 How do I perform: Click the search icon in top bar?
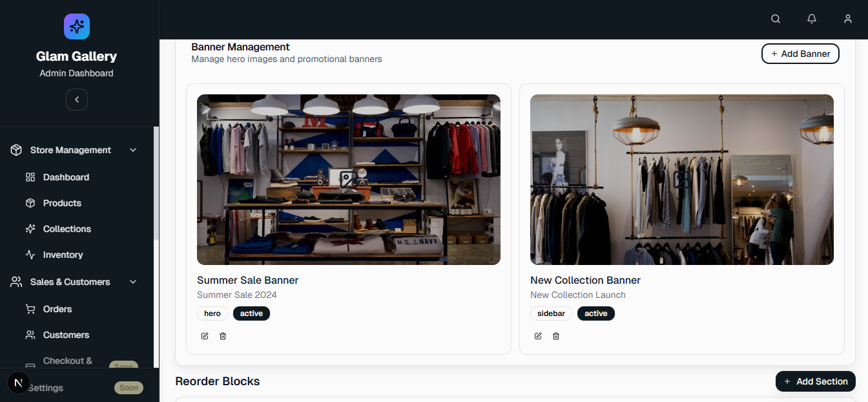pyautogui.click(x=776, y=19)
